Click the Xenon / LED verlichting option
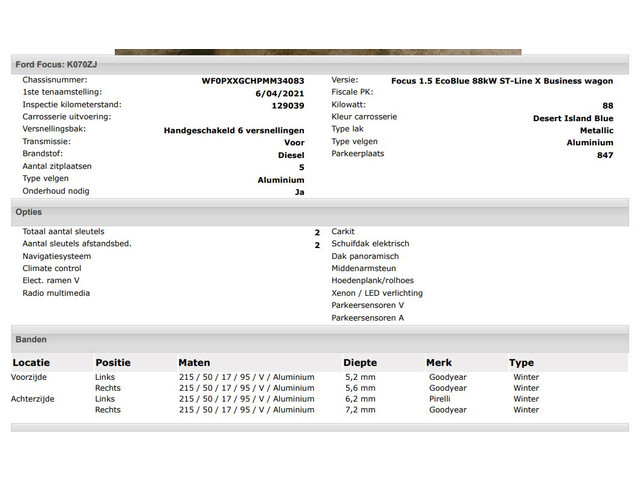Image resolution: width=640 pixels, height=480 pixels. [377, 294]
